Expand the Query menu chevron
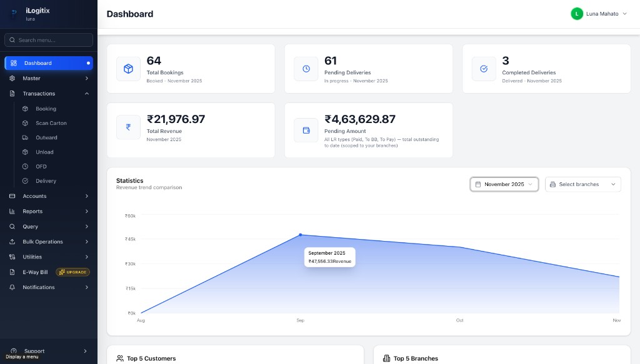This screenshot has width=640, height=364. [x=86, y=227]
